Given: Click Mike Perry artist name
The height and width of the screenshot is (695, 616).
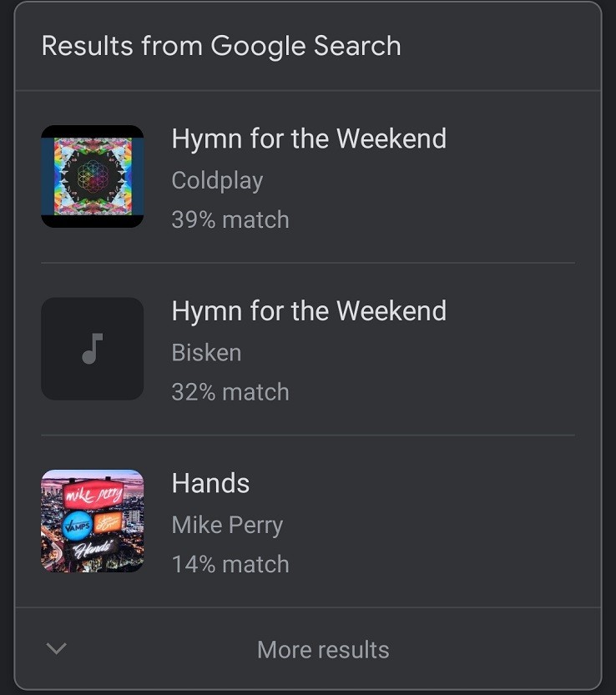Looking at the screenshot, I should tap(227, 526).
